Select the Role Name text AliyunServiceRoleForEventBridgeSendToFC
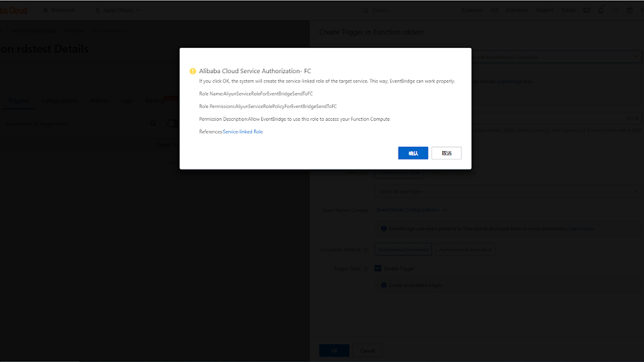Image resolution: width=644 pixels, height=362 pixels. click(x=268, y=94)
